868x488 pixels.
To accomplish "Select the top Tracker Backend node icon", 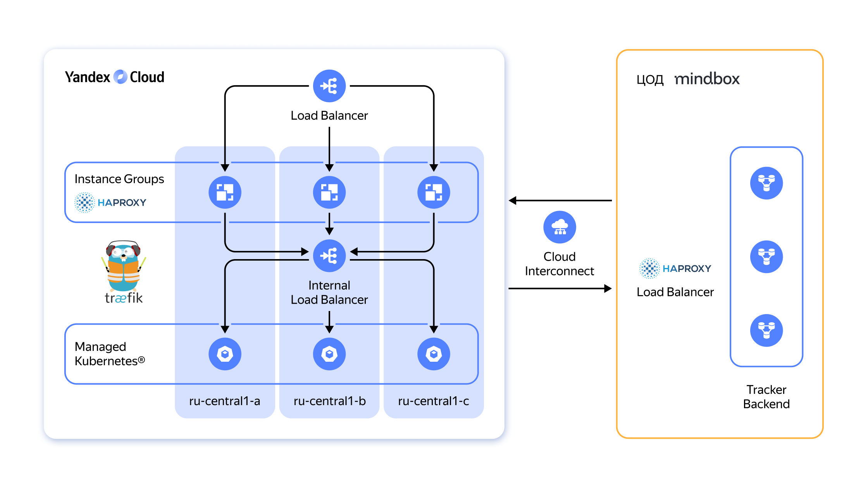I will click(766, 183).
